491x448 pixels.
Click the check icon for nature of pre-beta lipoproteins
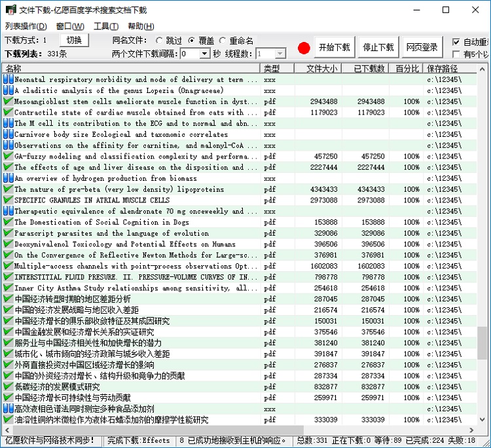[x=8, y=189]
